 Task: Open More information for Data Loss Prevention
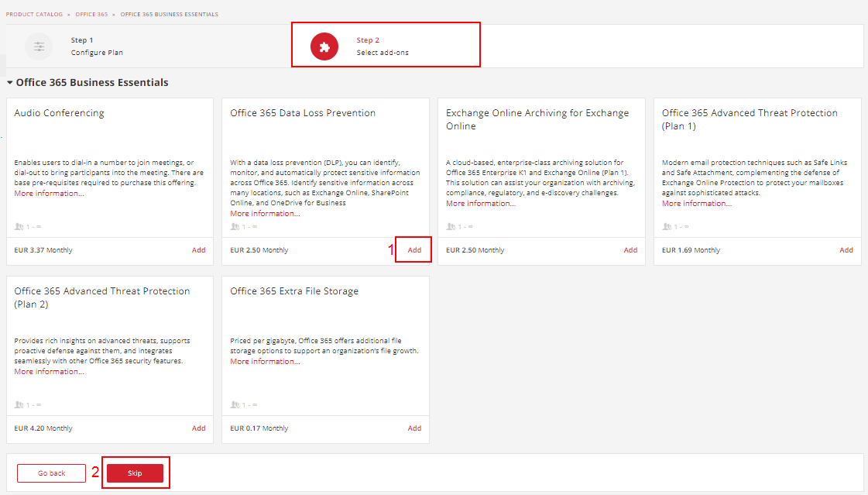265,214
